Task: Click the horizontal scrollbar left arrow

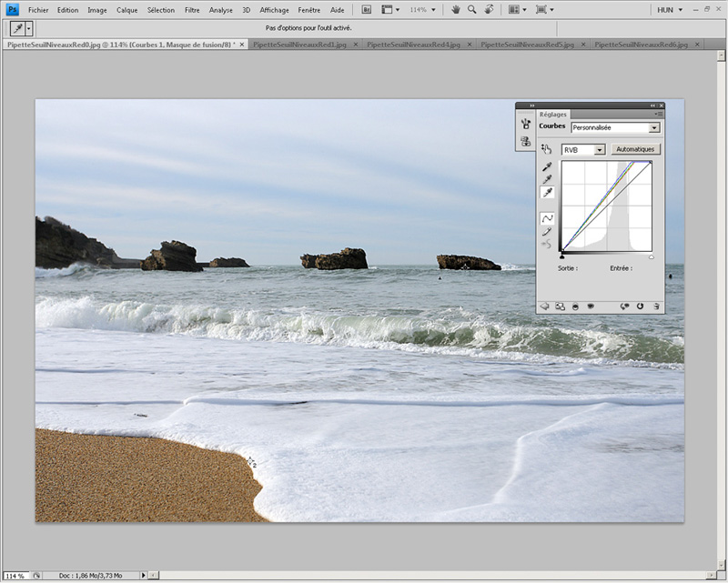Action: pyautogui.click(x=152, y=576)
